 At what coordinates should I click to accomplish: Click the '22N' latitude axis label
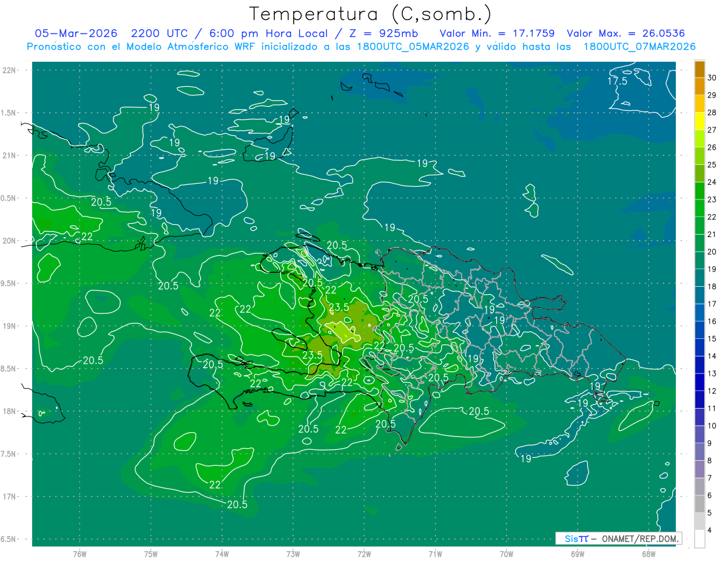click(x=10, y=70)
